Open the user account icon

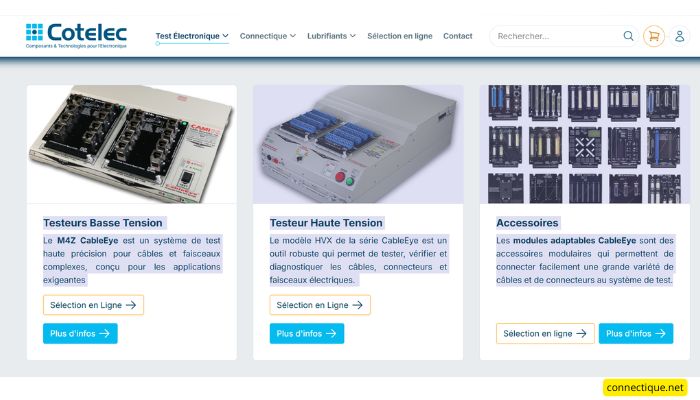point(679,36)
